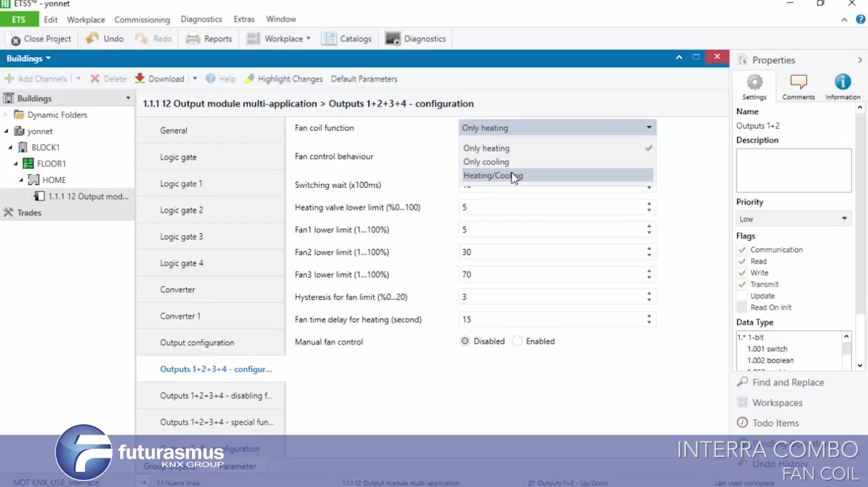
Task: Switch to the Output configuration tab
Action: point(197,343)
